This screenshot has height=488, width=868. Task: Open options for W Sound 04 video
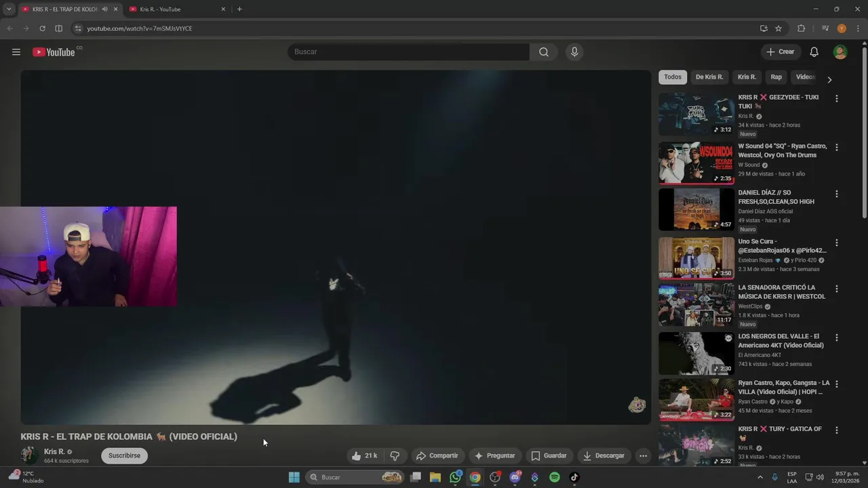pyautogui.click(x=836, y=147)
